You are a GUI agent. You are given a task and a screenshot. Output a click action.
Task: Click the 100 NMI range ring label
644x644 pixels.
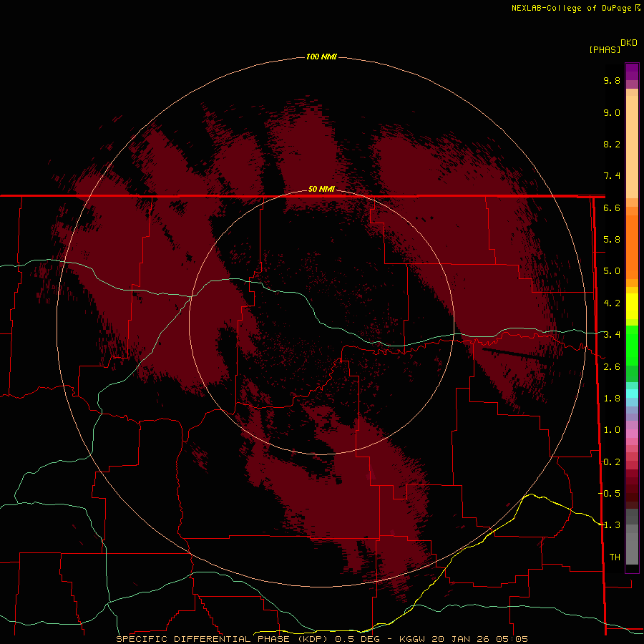(321, 57)
